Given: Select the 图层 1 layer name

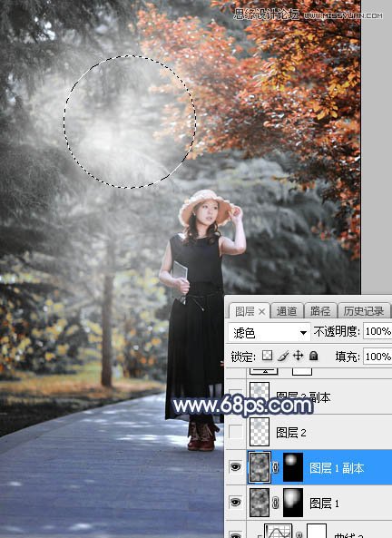Looking at the screenshot, I should tap(324, 504).
